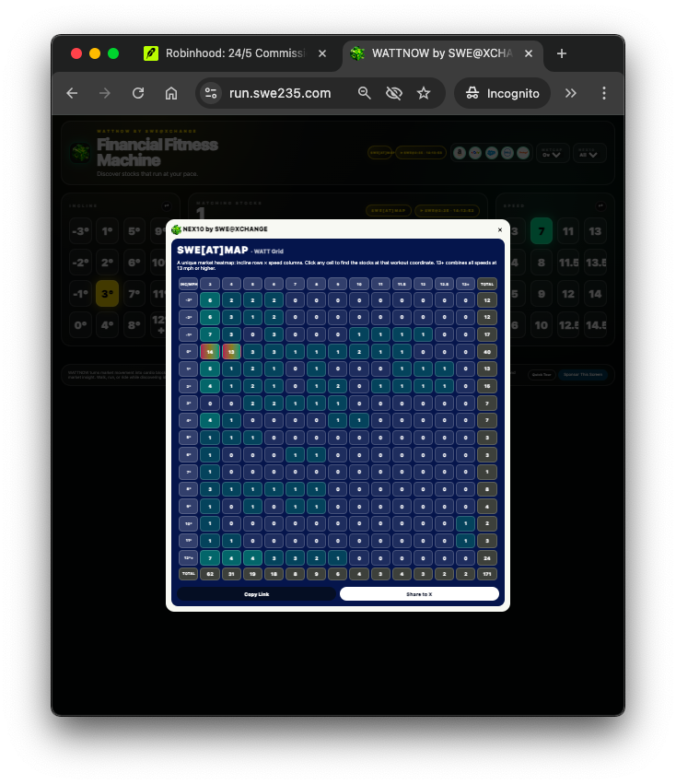Toggle the highlighted speed 7 button
This screenshot has width=676, height=784.
click(x=541, y=231)
